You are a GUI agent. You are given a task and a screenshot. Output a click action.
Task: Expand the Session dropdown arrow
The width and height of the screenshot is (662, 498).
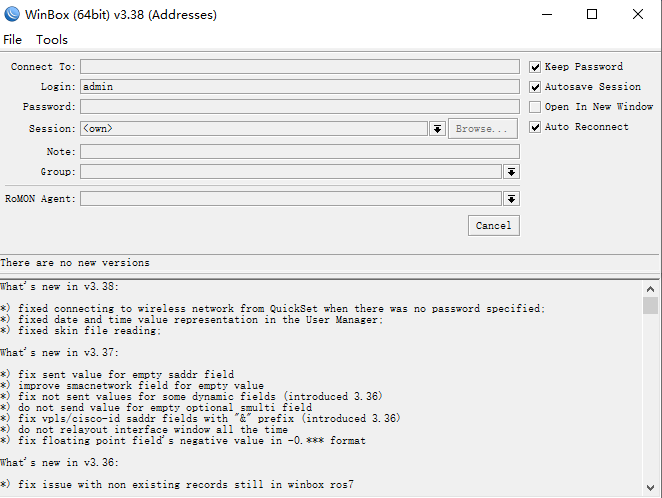(437, 129)
